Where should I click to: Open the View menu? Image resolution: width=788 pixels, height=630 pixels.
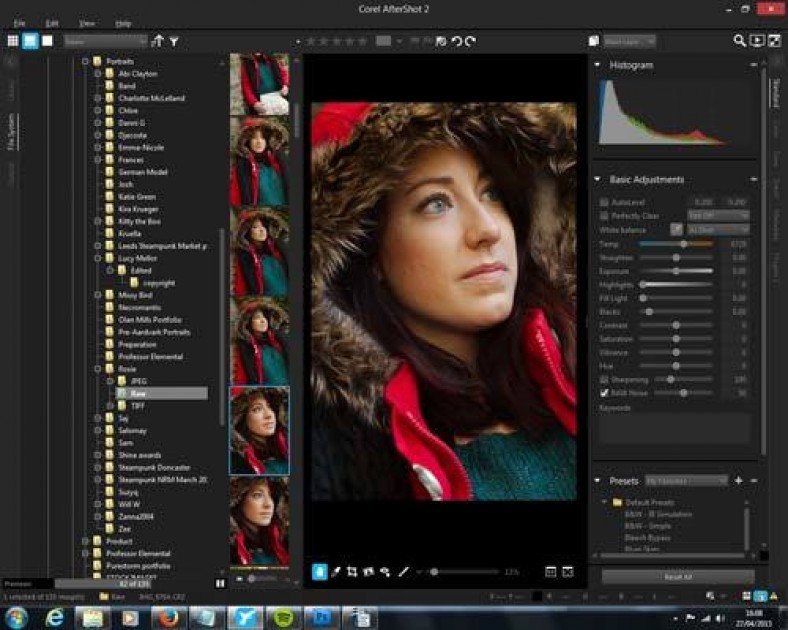click(87, 22)
